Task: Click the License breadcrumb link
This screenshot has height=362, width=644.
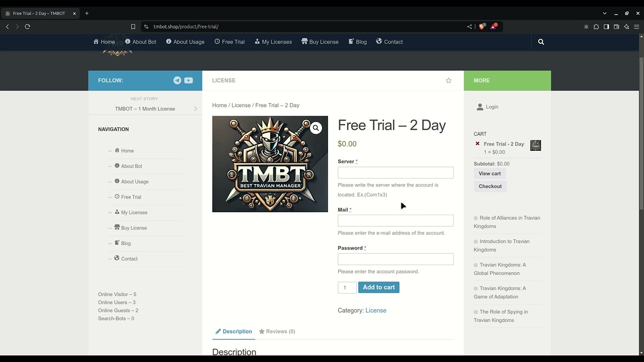Action: pyautogui.click(x=241, y=105)
